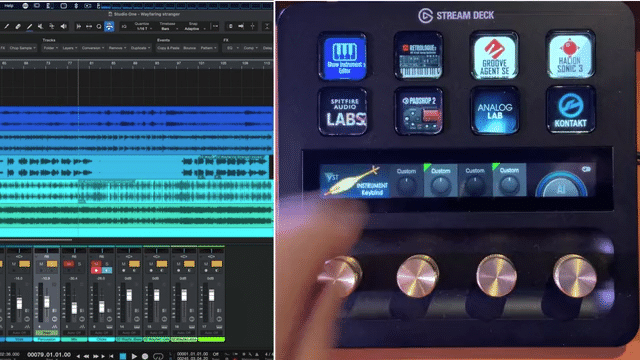The width and height of the screenshot is (640, 360).
Task: Toggle Solo on mixer channel 16
Action: (x=189, y=264)
